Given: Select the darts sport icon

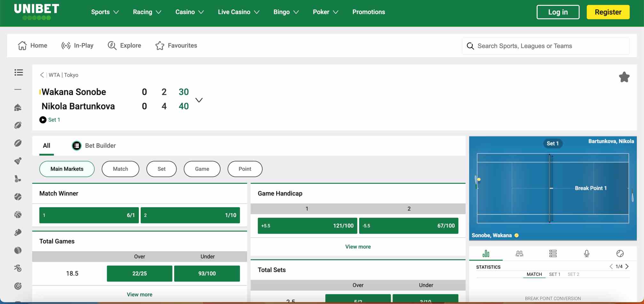Looking at the screenshot, I should click(x=19, y=286).
